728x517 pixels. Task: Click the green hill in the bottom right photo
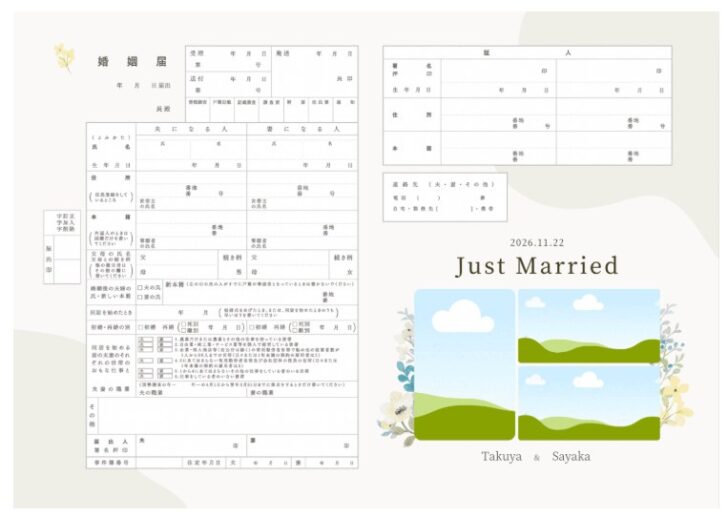pyautogui.click(x=588, y=421)
